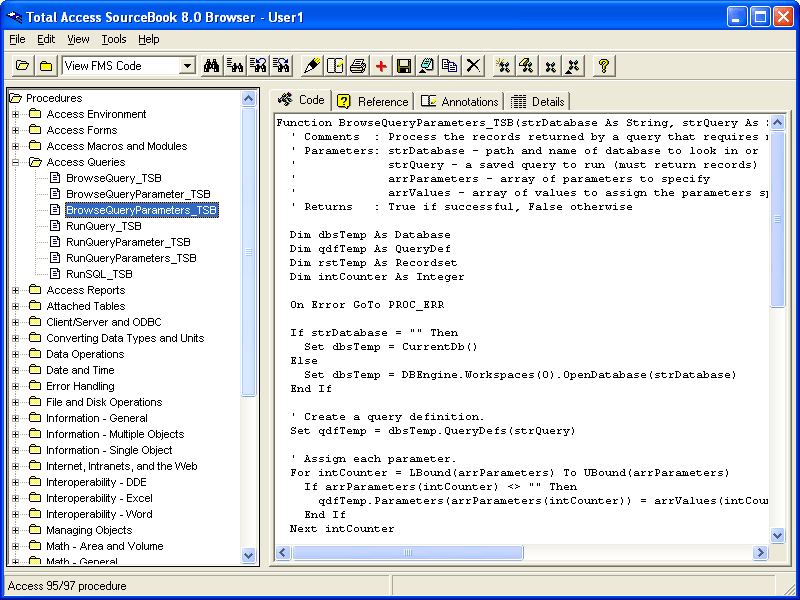Select RunQueryParameter_TSB procedure
Image resolution: width=800 pixels, height=600 pixels.
pyautogui.click(x=129, y=242)
